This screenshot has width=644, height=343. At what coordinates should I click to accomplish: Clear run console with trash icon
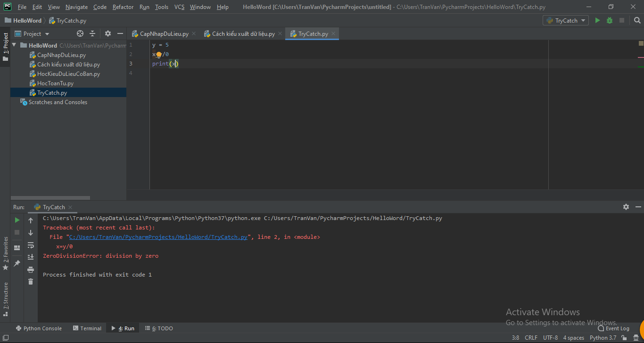pyautogui.click(x=31, y=281)
